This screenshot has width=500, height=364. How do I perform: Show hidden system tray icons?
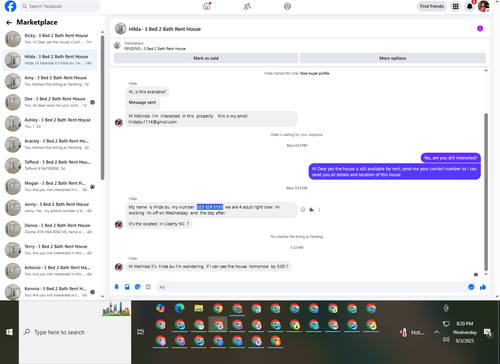coord(436,332)
